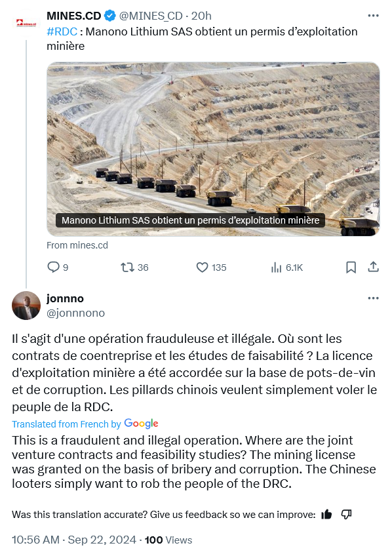Like the MINES.CD post via the heart icon
Screen dimensions: 392x556
pos(202,267)
